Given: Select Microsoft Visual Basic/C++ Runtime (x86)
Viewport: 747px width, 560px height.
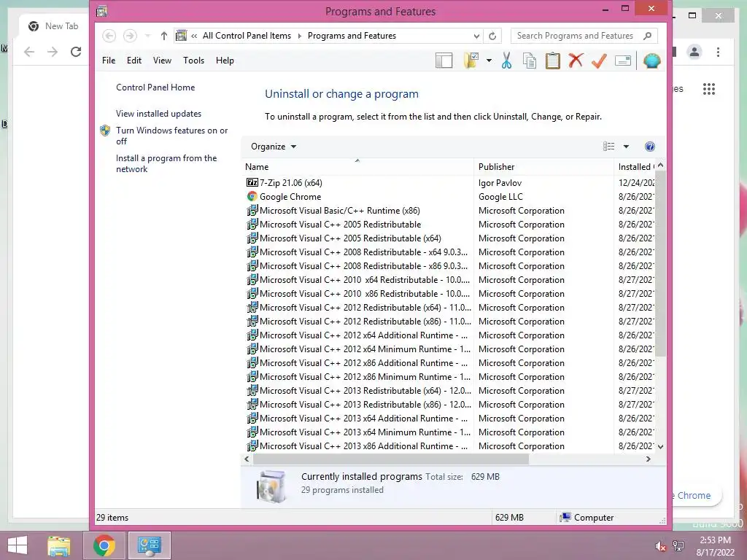Looking at the screenshot, I should 340,211.
